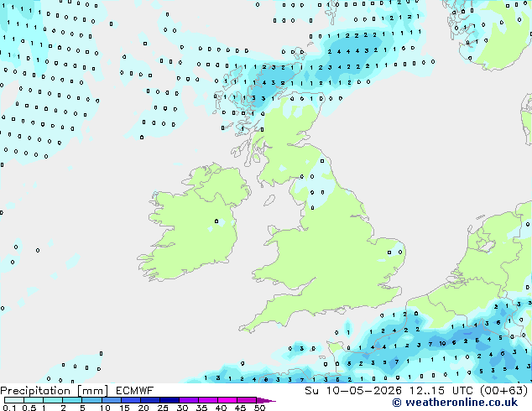Viewport: 532px width, 411px height.
Task: Select the 35–40 mm legend color swatch
Action: pos(207,400)
